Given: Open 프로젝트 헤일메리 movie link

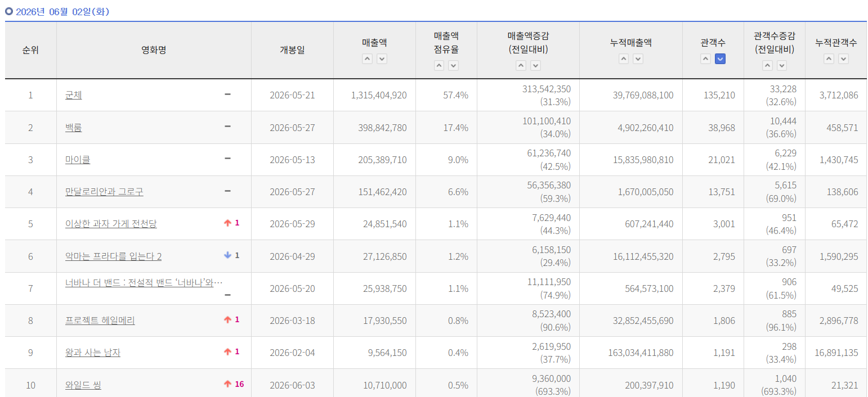Looking at the screenshot, I should click(100, 321).
